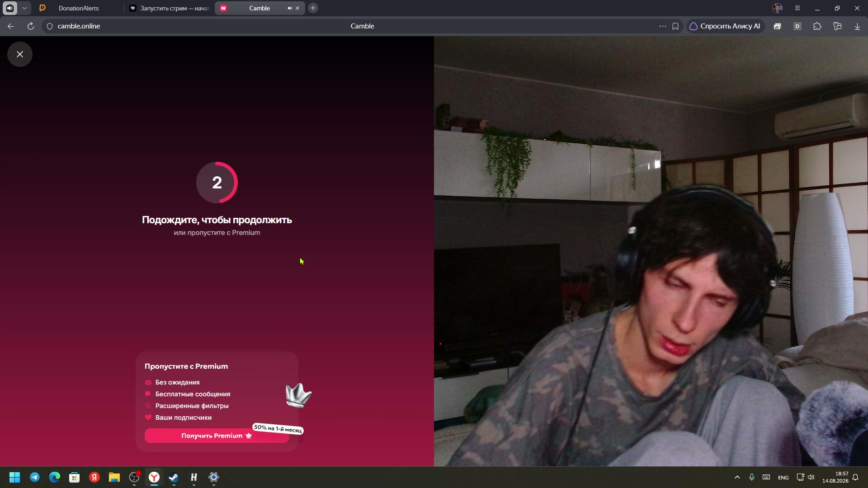Open Telegram from the taskbar

35,477
